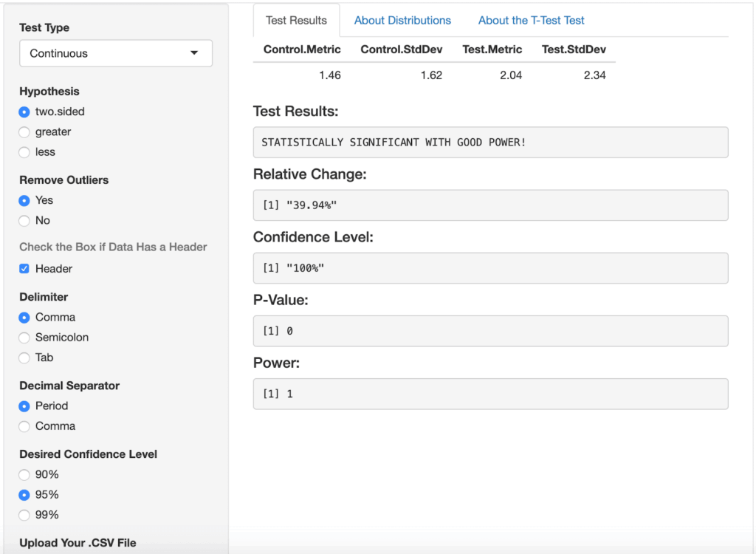Open the About the T-Test Test tab
The image size is (756, 554).
pyautogui.click(x=532, y=21)
